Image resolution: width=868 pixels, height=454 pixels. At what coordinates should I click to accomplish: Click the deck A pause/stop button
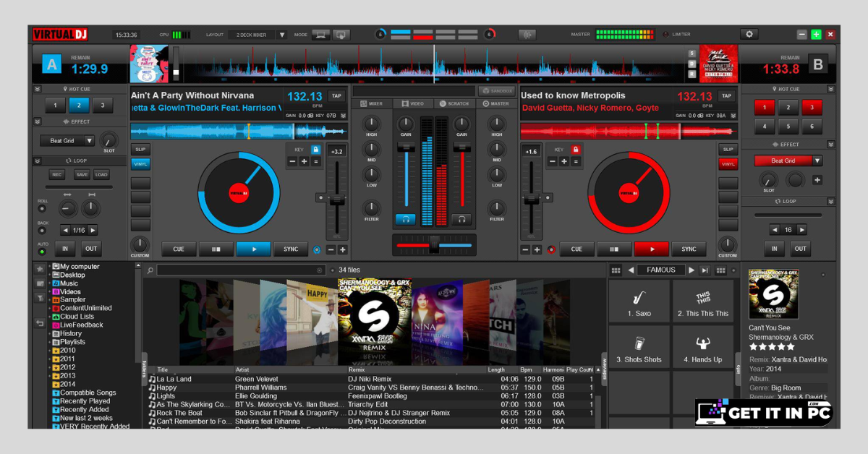[x=216, y=249]
